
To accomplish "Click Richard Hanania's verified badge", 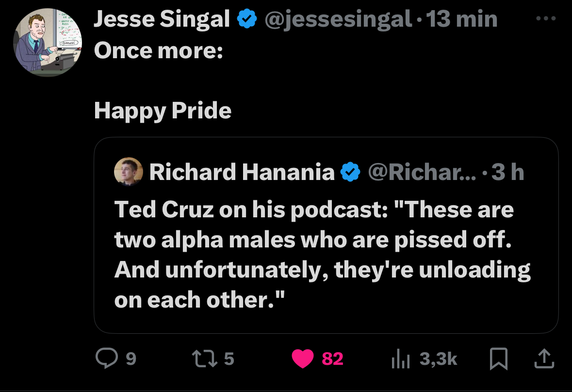I will tap(350, 172).
